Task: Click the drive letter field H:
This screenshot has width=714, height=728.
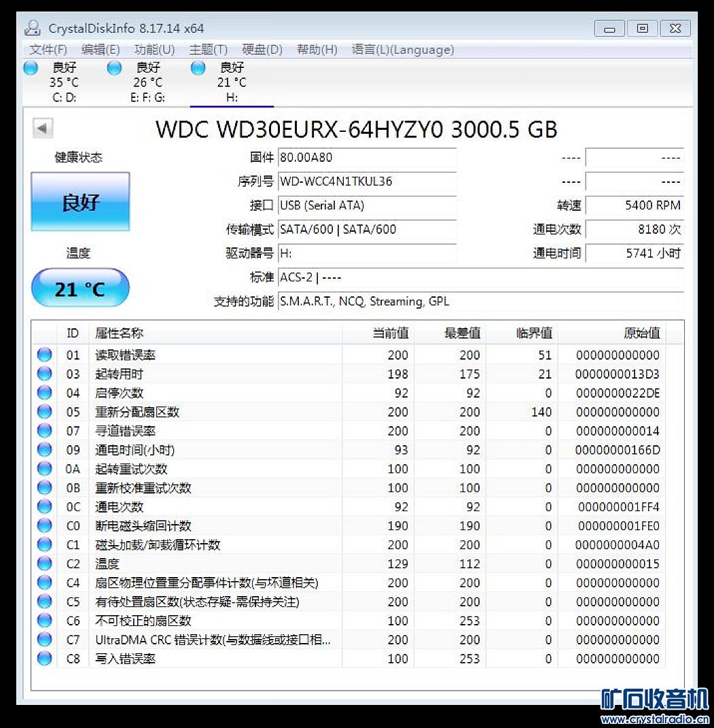Action: pos(367,254)
